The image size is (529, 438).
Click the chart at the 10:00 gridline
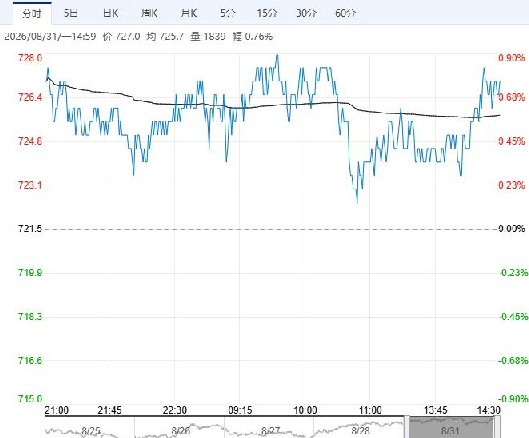(x=305, y=229)
